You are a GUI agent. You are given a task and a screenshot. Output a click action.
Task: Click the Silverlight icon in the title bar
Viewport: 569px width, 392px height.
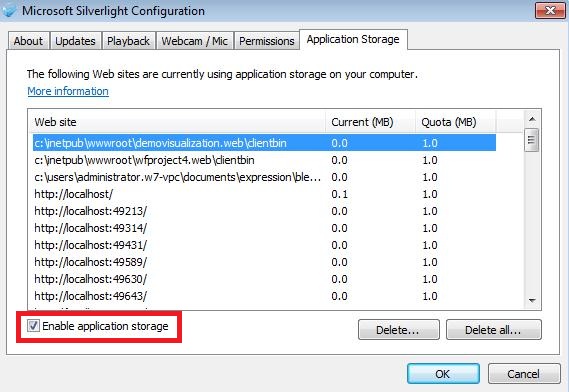9,10
